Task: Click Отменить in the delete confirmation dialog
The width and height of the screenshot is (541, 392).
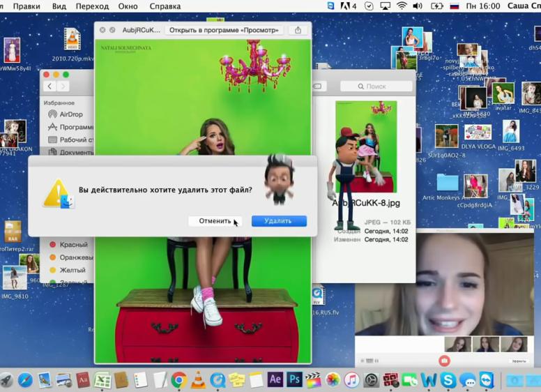Action: [215, 221]
